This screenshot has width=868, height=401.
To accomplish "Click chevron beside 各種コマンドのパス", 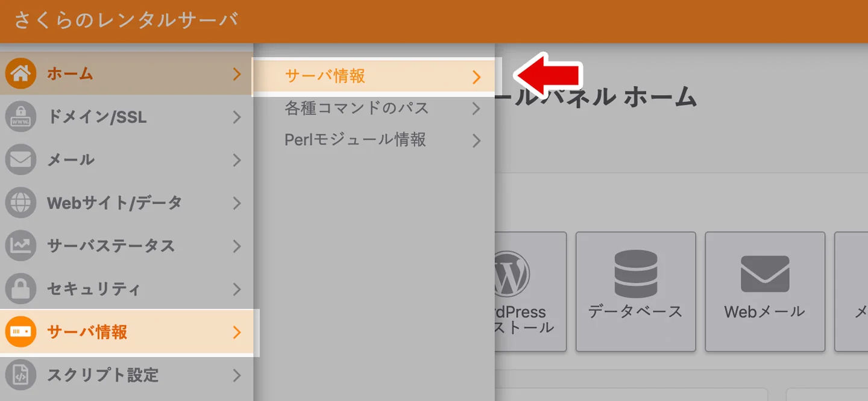I will (477, 109).
